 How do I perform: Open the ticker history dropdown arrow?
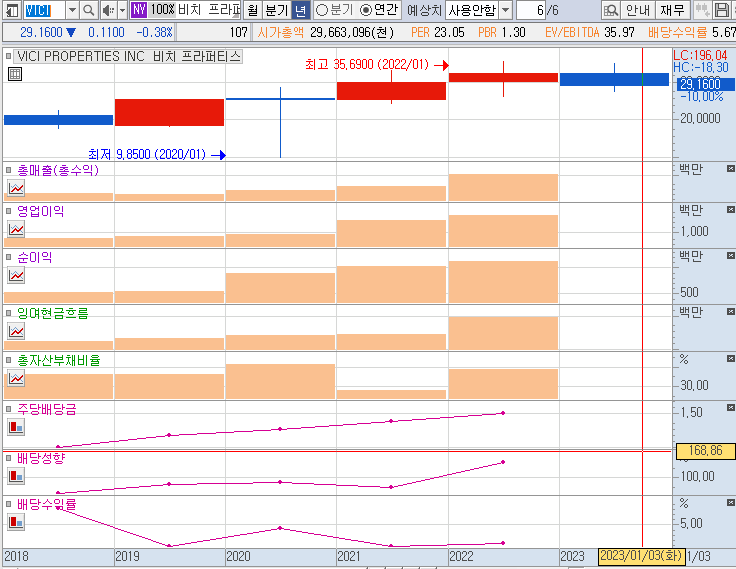[x=72, y=10]
